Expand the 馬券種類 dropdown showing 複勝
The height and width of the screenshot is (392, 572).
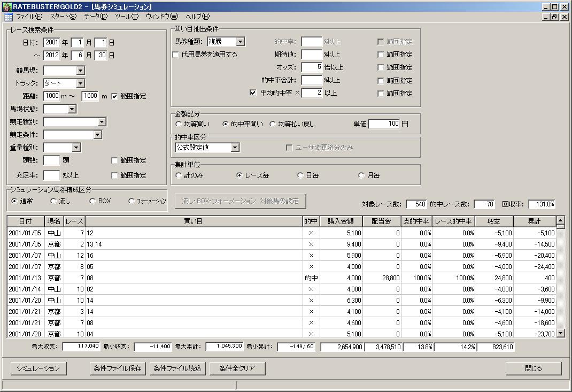point(240,42)
